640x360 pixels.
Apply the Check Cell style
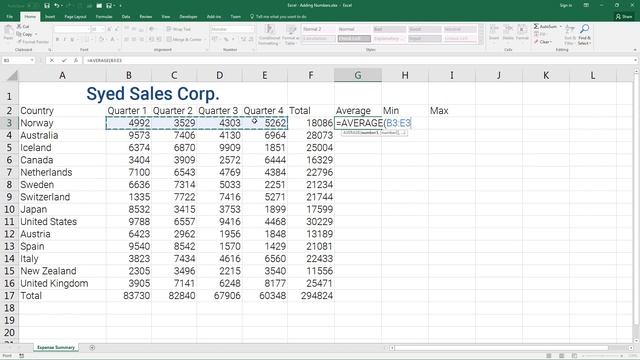click(x=354, y=39)
